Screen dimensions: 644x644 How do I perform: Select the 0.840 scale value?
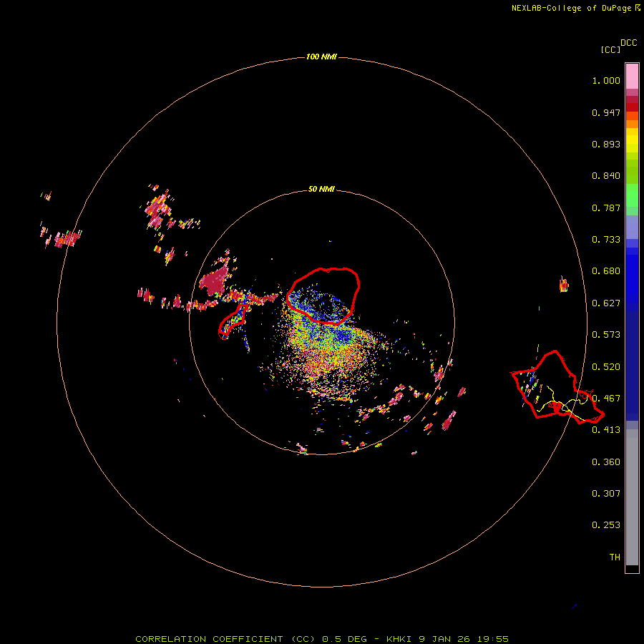606,176
